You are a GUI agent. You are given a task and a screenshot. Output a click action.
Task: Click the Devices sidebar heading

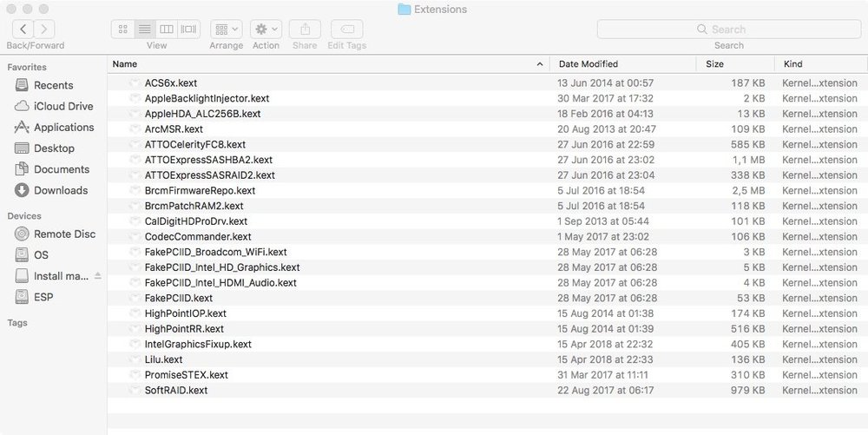point(24,216)
